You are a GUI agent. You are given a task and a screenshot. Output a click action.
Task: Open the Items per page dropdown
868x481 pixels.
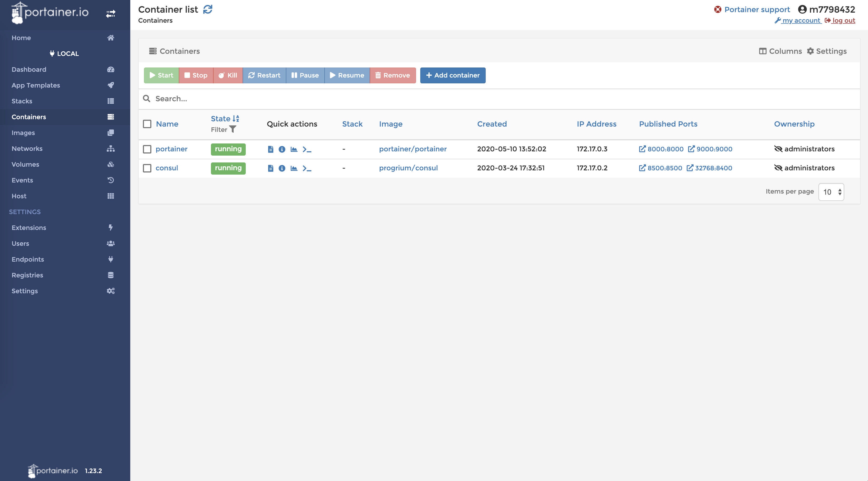(831, 192)
